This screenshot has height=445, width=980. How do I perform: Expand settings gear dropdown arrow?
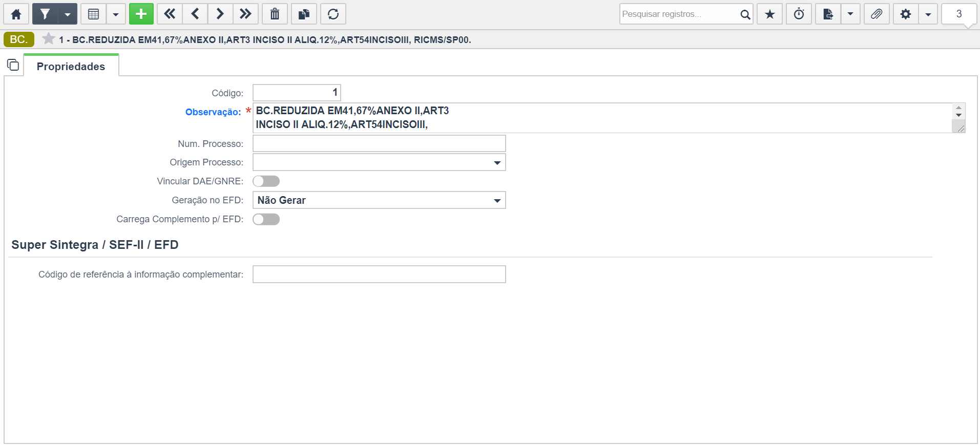pyautogui.click(x=928, y=14)
